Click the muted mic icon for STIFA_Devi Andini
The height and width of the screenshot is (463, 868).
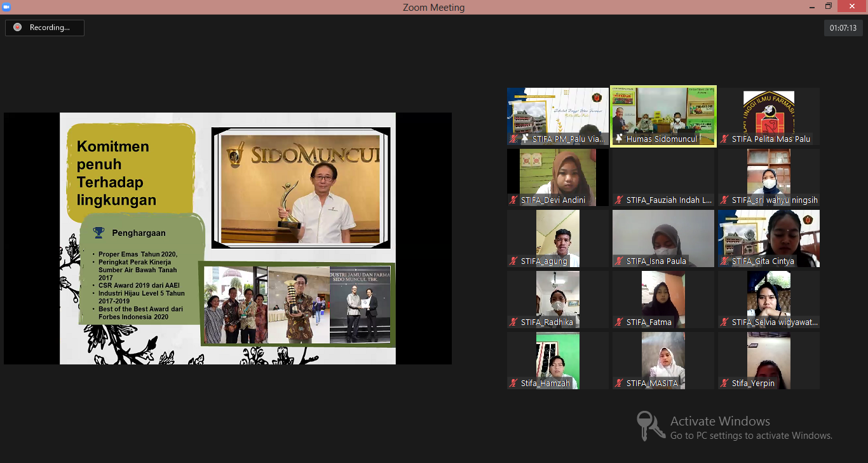point(513,200)
